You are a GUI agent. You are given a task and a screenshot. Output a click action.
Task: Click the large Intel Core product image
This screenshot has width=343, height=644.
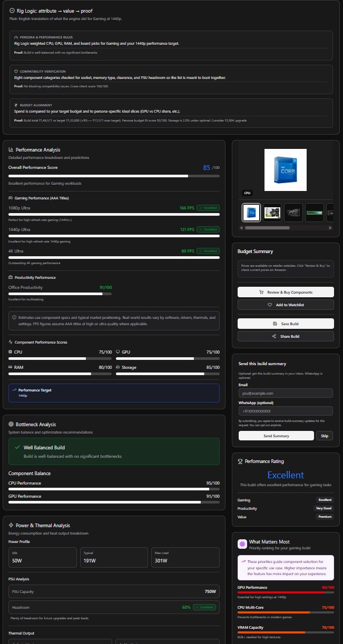285,170
